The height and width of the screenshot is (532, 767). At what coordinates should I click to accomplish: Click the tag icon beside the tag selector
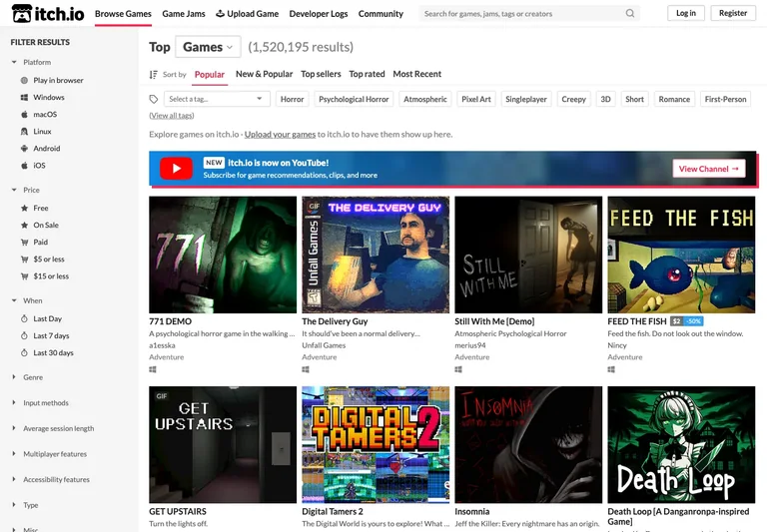click(x=154, y=99)
